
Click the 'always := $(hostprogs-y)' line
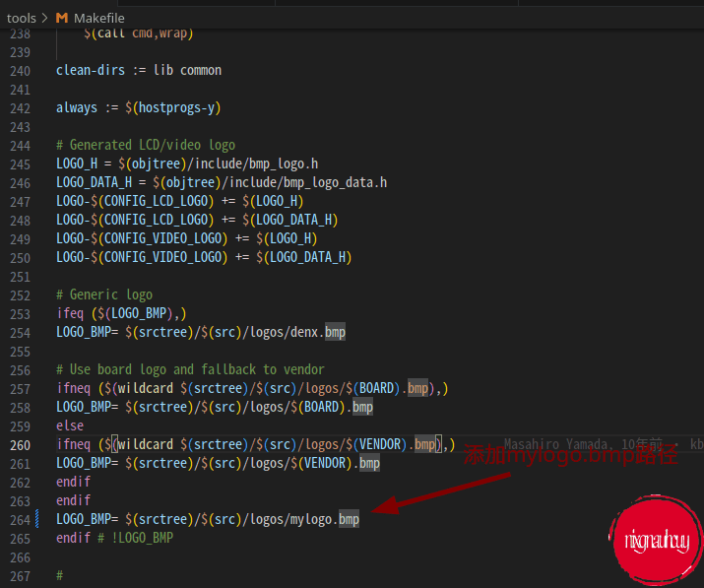click(x=139, y=107)
